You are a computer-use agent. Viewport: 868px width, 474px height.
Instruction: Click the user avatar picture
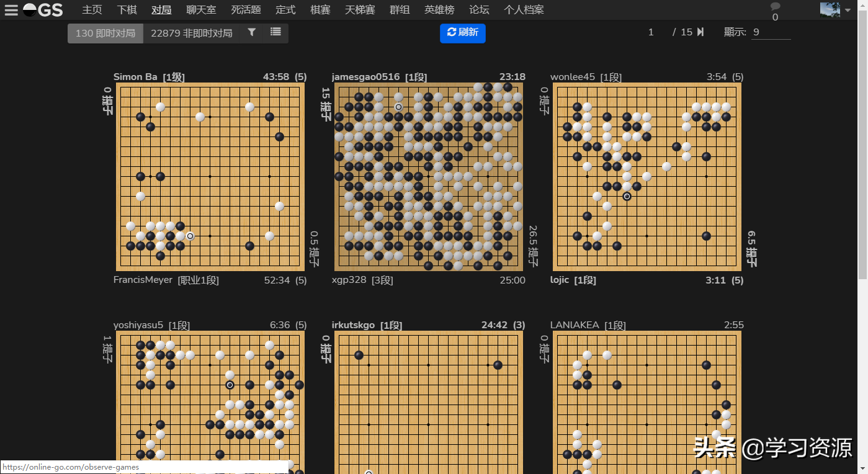[830, 9]
